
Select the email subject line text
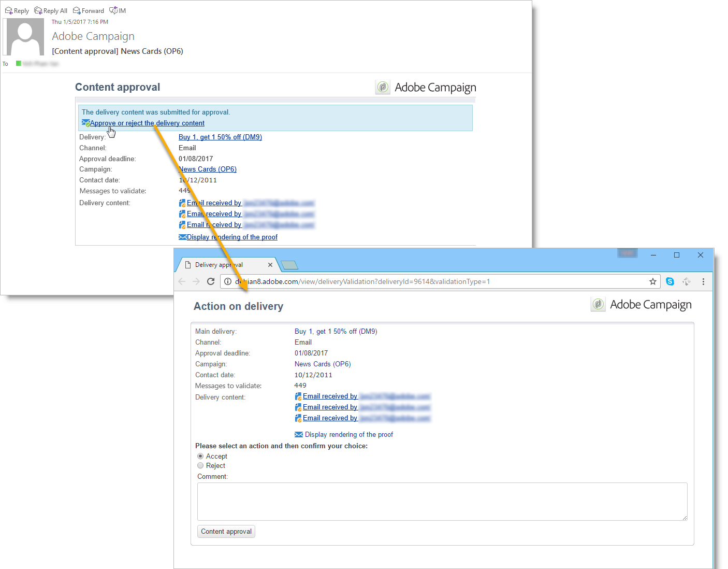(x=118, y=51)
